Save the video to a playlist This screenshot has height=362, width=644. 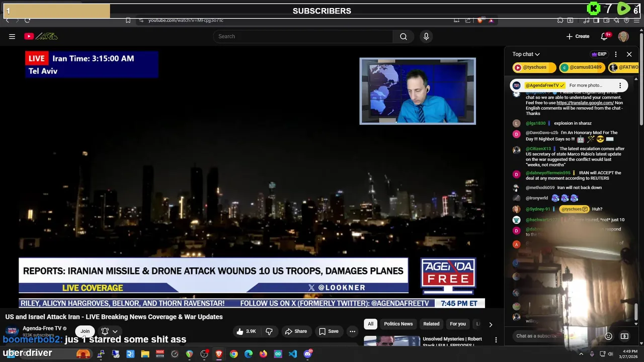(329, 331)
